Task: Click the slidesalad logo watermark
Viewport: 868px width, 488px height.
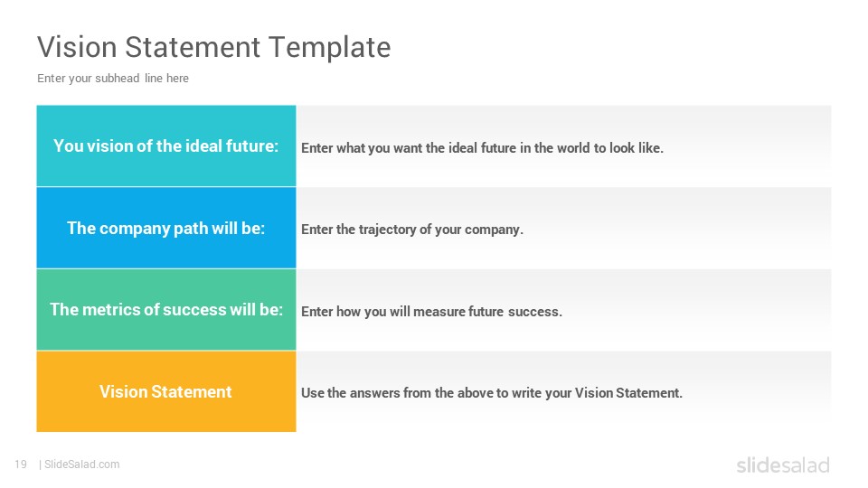Action: point(783,465)
